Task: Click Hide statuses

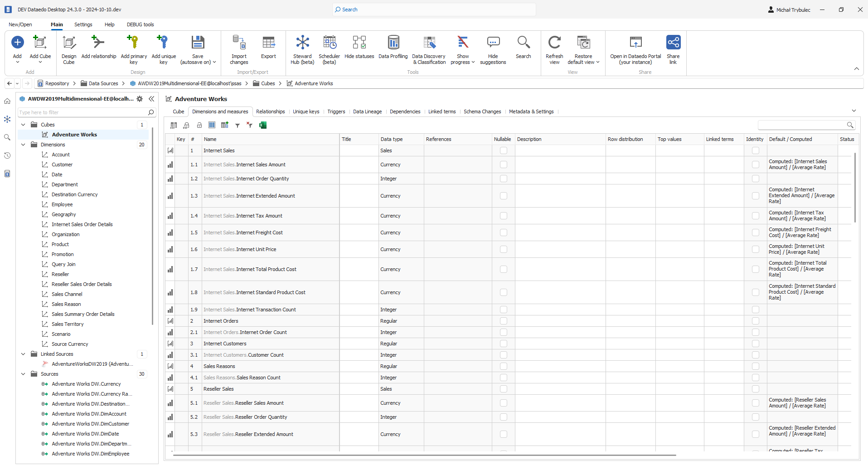Action: coord(359,48)
